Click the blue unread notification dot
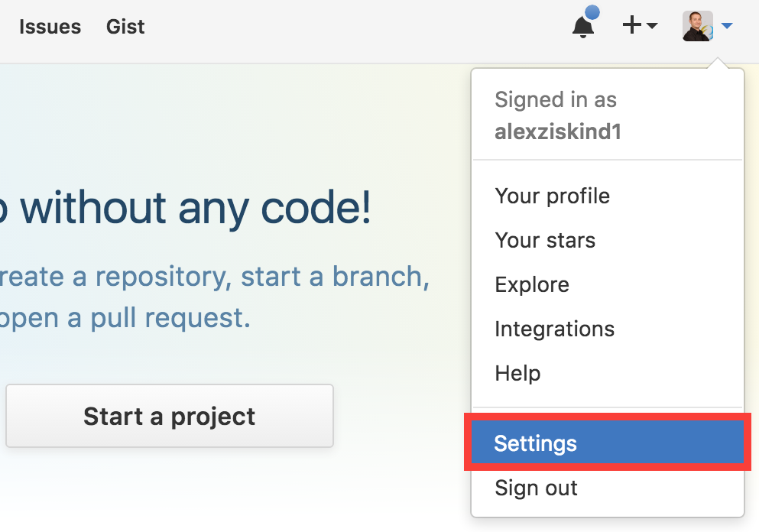Screen dimensions: 759x532 [x=592, y=13]
